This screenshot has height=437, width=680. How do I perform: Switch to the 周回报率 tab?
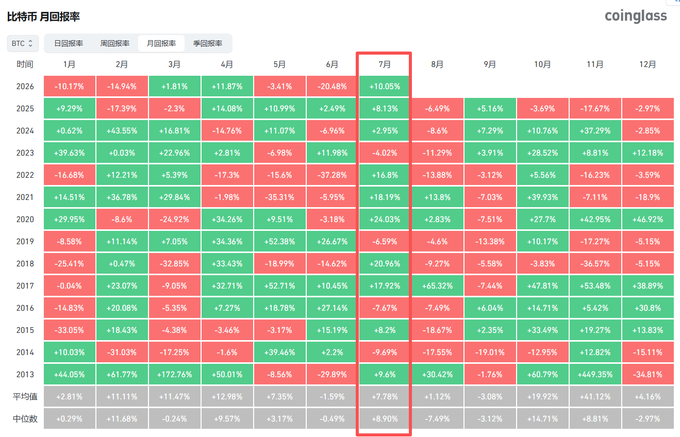point(114,43)
